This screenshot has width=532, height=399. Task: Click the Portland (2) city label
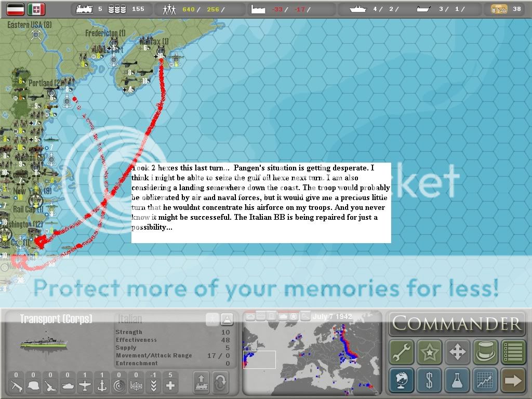click(45, 83)
